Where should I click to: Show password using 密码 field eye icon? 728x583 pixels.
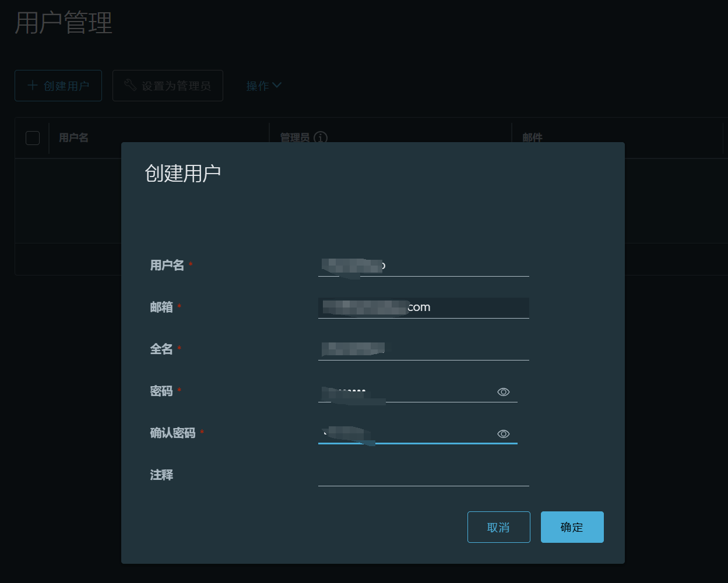click(x=504, y=392)
